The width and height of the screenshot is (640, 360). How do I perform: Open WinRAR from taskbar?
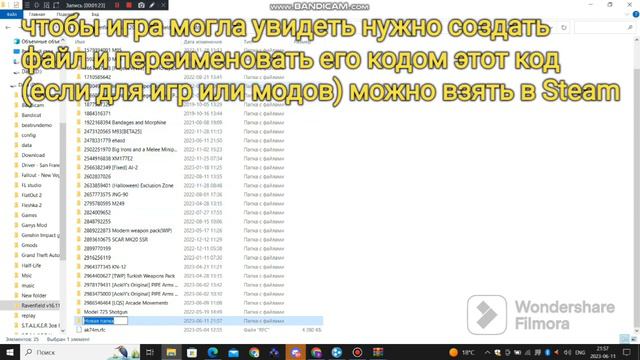coord(378,352)
